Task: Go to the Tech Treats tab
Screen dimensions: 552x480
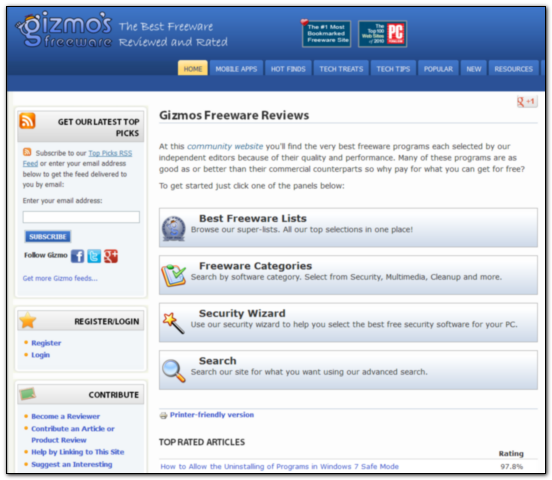Action: tap(341, 68)
